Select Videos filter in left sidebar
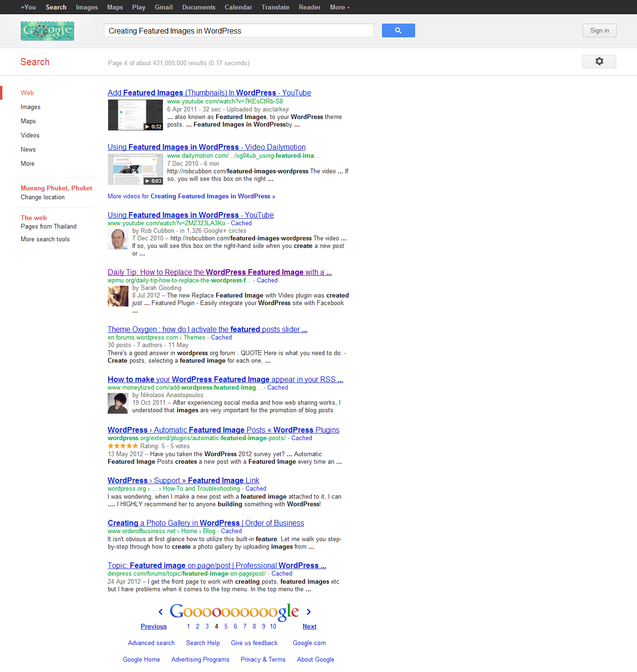This screenshot has height=672, width=637. point(30,135)
